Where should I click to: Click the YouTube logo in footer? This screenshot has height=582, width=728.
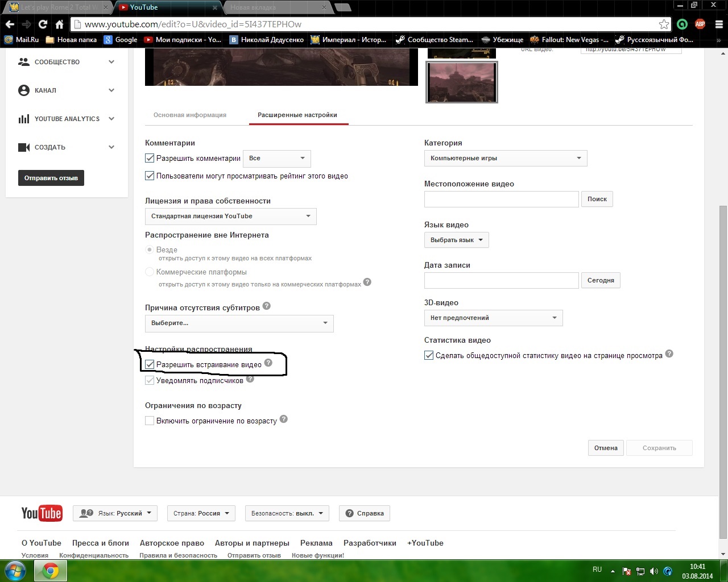(x=42, y=513)
